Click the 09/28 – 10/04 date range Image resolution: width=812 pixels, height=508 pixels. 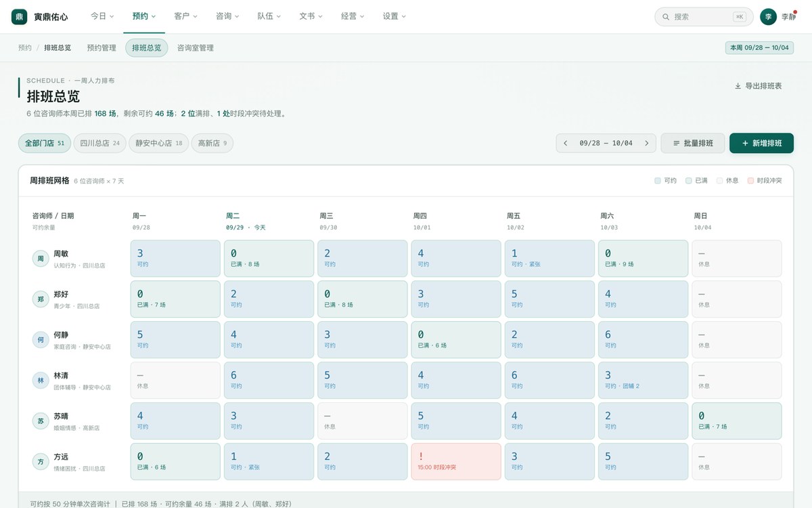pyautogui.click(x=606, y=143)
